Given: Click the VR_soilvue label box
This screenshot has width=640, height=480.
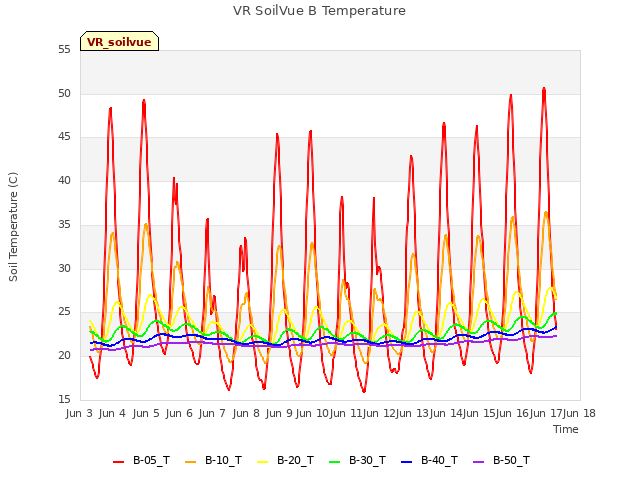Looking at the screenshot, I should 119,41.
